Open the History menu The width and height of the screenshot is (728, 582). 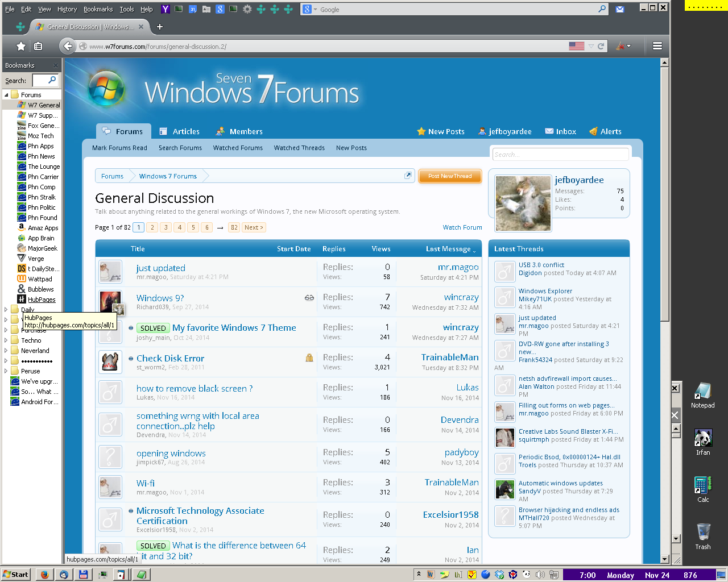pos(67,9)
